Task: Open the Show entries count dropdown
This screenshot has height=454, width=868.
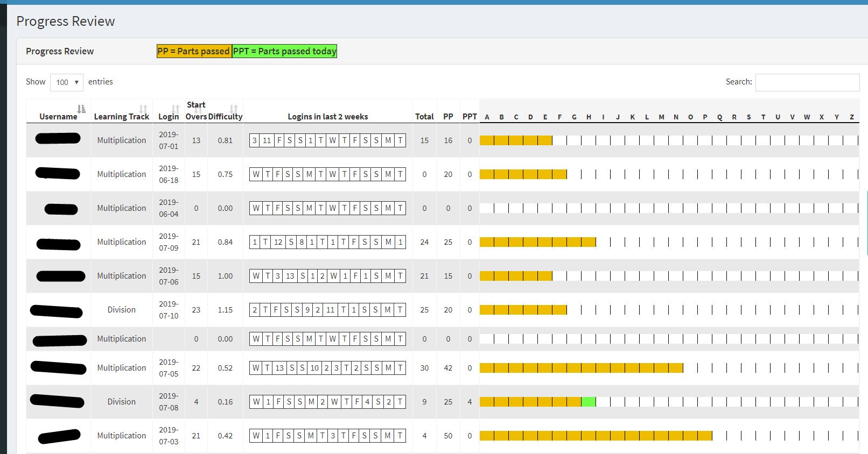Action: pos(67,82)
